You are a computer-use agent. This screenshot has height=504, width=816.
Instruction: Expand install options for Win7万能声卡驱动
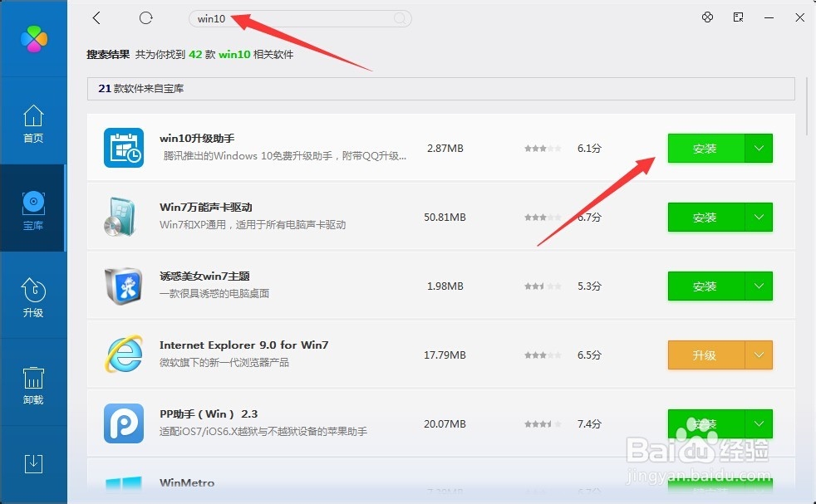pos(760,217)
